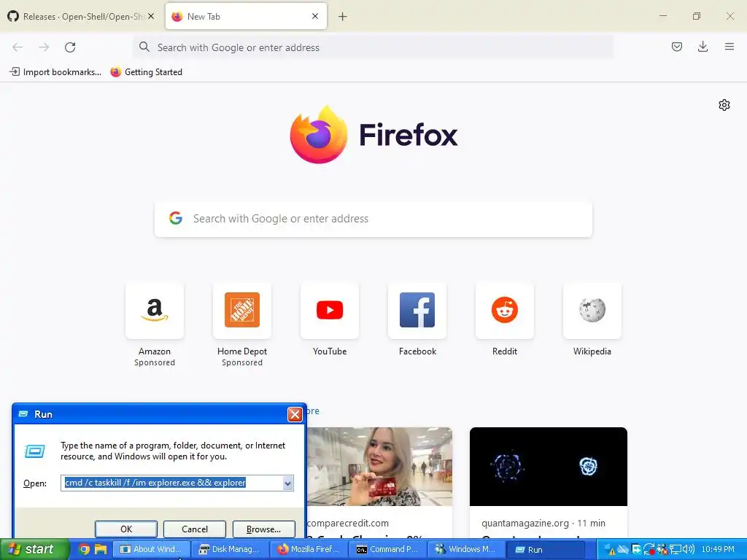Click the Import bookmarks bookmark item
This screenshot has height=560, width=747.
coord(55,72)
